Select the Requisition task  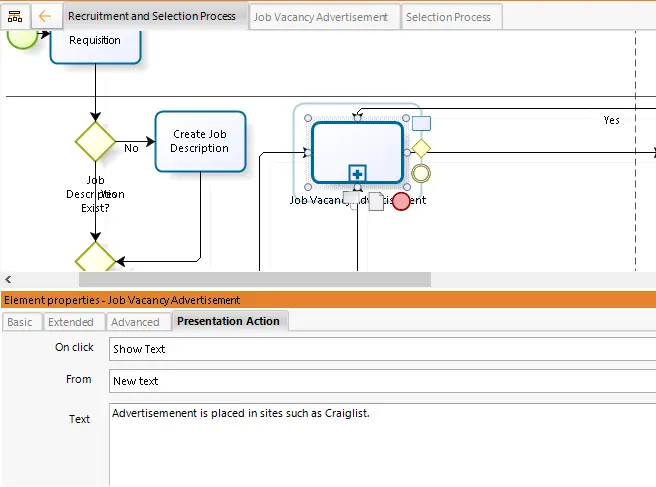(95, 46)
